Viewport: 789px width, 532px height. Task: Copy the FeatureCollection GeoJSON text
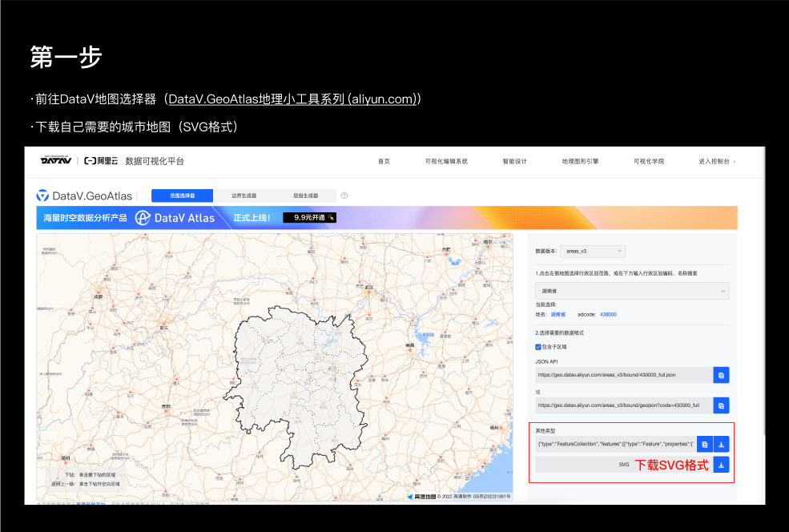[705, 445]
